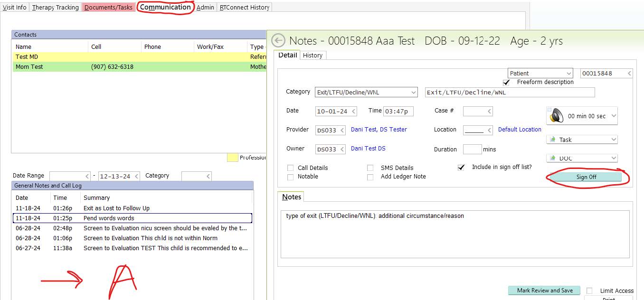Click Mark Review and Save button
This screenshot has width=644, height=300.
[545, 291]
